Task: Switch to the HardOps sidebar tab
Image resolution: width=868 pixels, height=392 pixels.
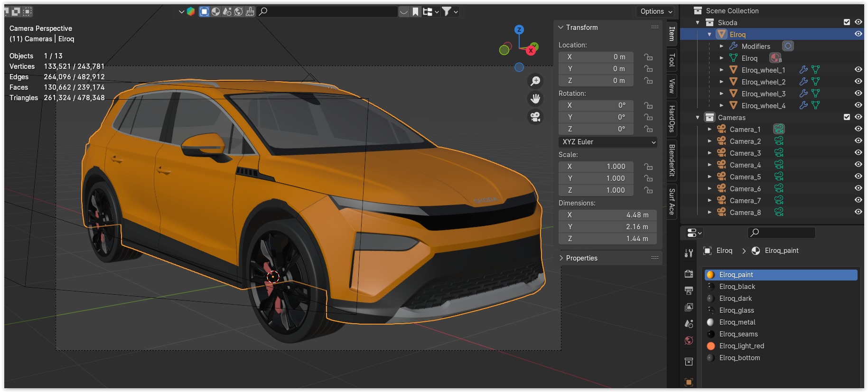Action: [x=672, y=119]
